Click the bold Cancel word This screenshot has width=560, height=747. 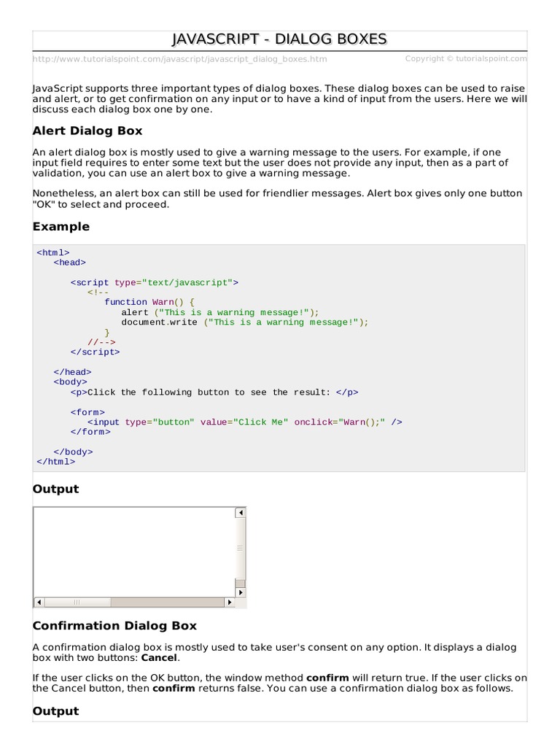click(159, 658)
